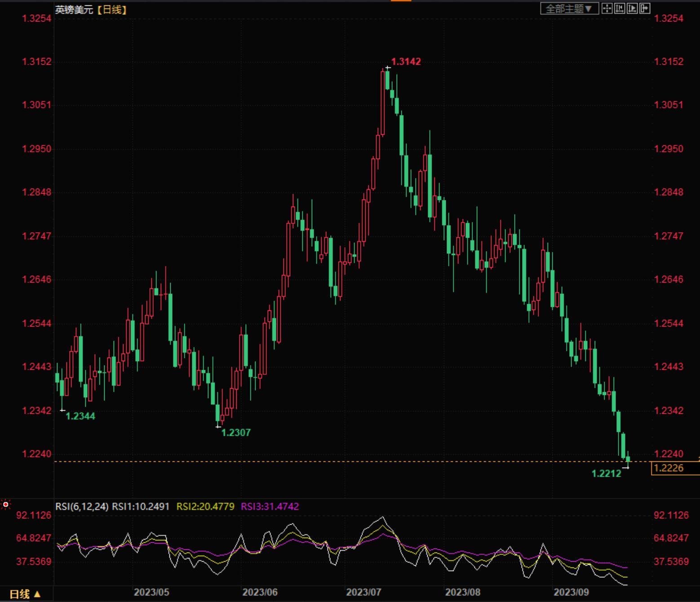Click the yellow RSI2:20.4779 label
700x602 pixels.
point(205,506)
